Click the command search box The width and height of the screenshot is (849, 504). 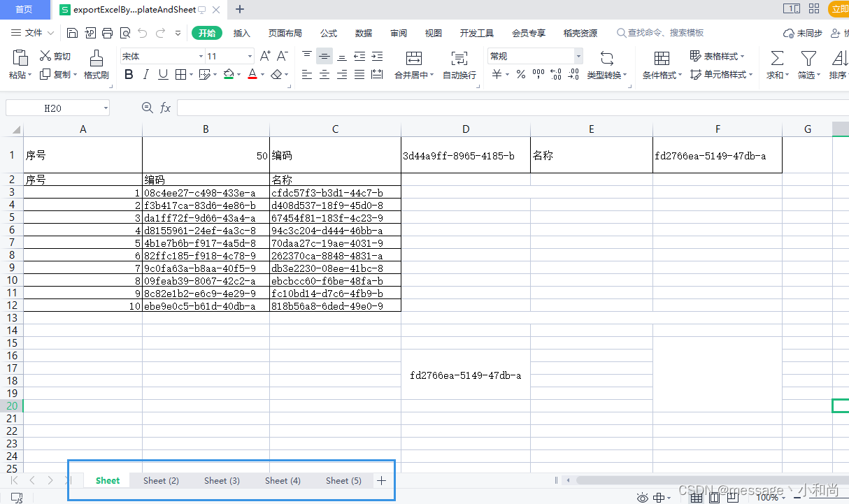pos(659,33)
